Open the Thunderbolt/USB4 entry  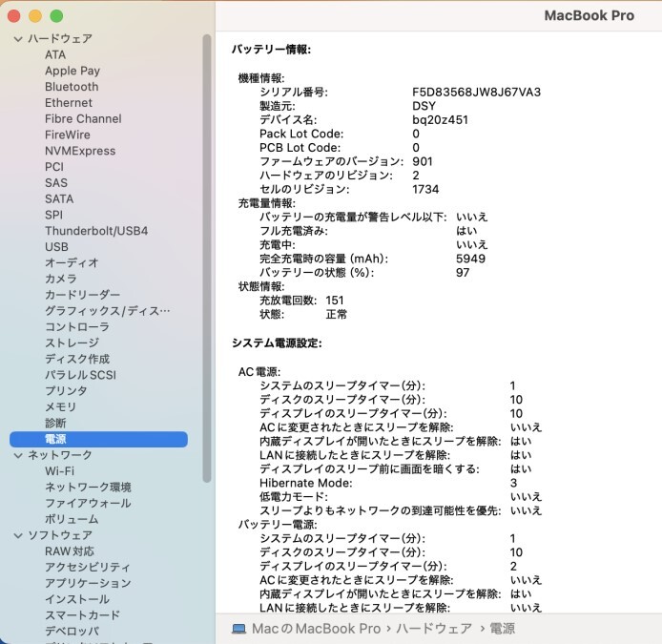point(96,232)
